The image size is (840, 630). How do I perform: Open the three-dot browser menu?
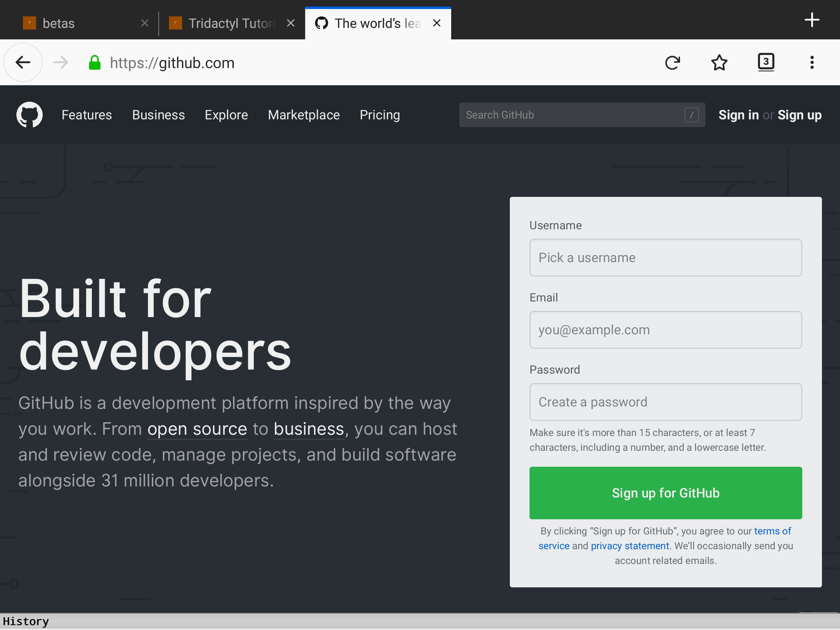click(x=812, y=62)
